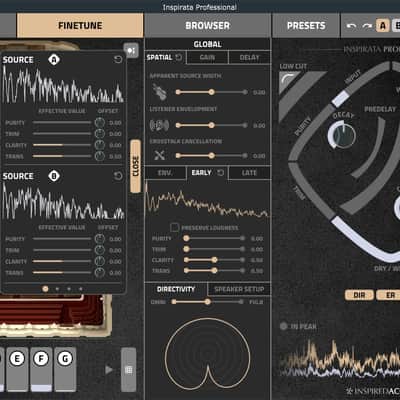
Task: Click the play arrow icon
Action: tap(109, 370)
